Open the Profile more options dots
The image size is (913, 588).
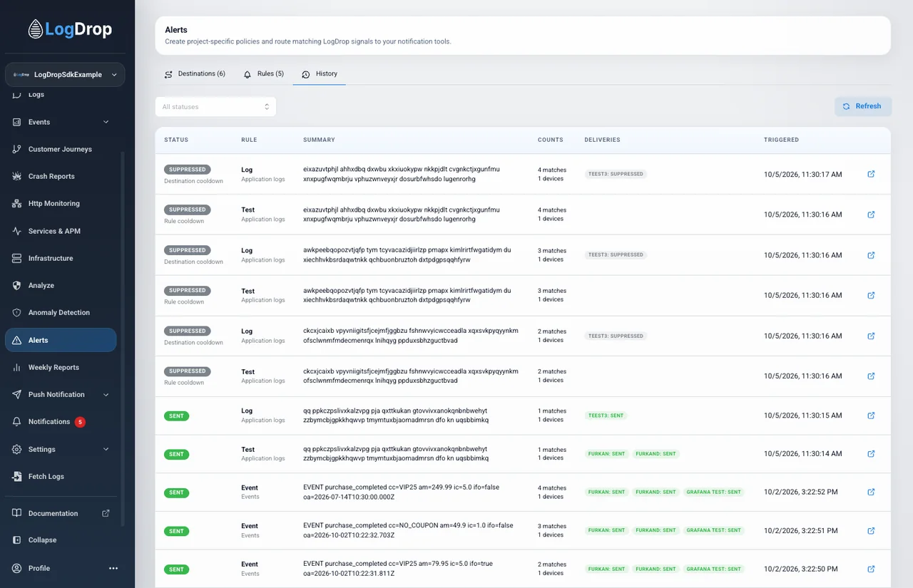[113, 568]
